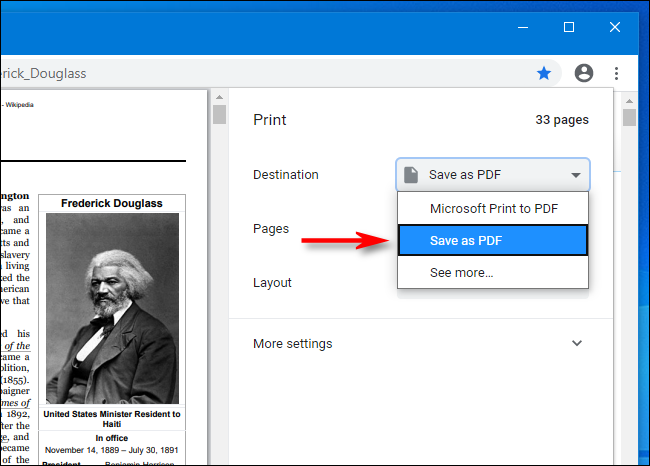Maximize the Chrome window
This screenshot has width=650, height=466.
[x=569, y=27]
